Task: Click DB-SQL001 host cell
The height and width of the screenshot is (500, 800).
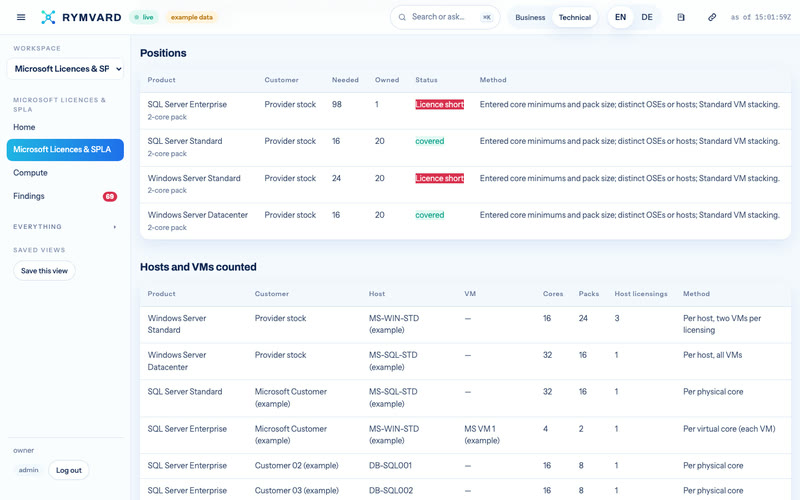Action: point(390,466)
